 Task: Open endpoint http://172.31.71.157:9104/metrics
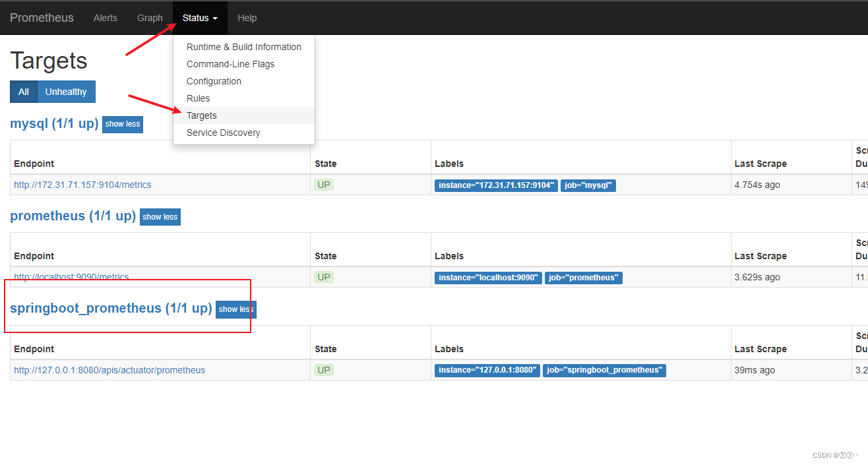pyautogui.click(x=82, y=185)
